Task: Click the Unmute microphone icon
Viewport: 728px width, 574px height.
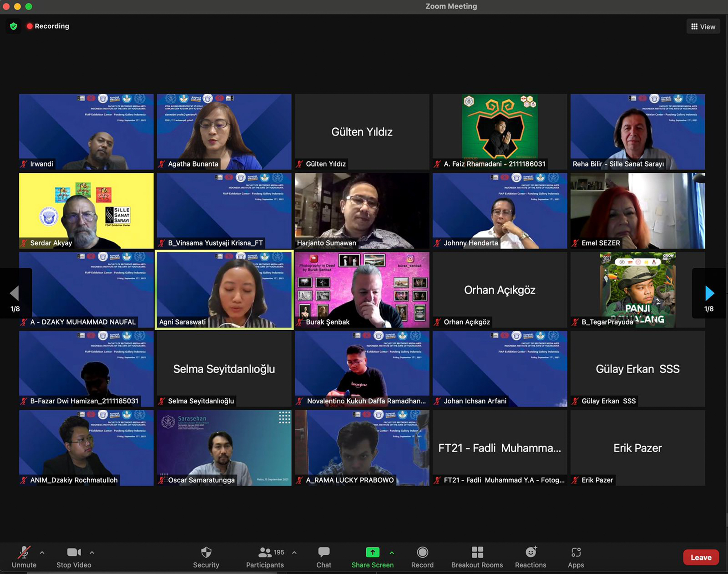Action: [x=24, y=552]
